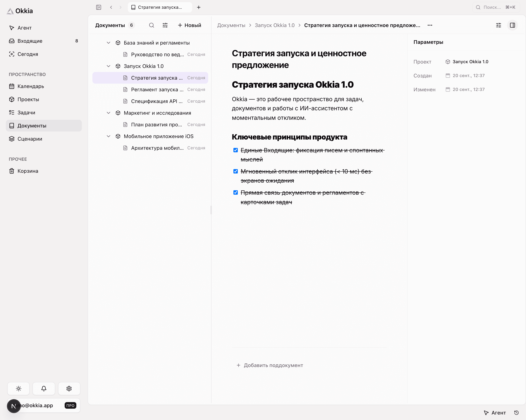This screenshot has width=526, height=420.
Task: Click the panel resize handle beside document list
Action: (x=211, y=210)
